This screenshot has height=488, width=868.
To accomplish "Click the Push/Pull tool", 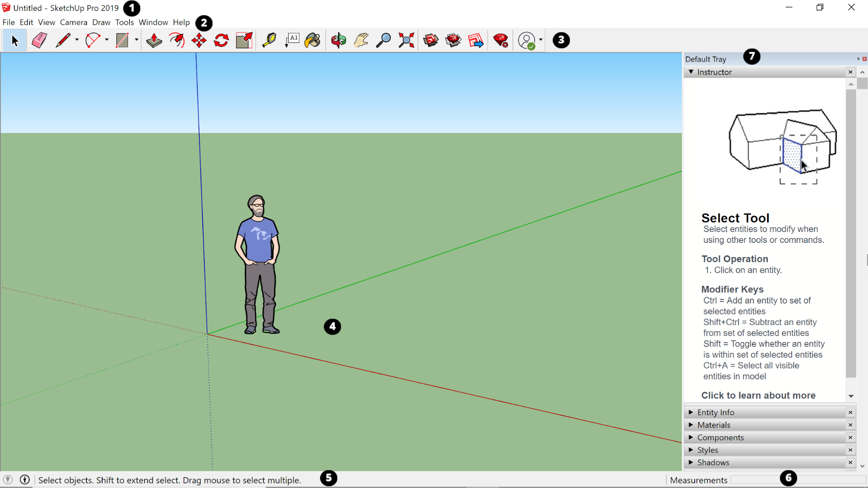I will tap(154, 40).
